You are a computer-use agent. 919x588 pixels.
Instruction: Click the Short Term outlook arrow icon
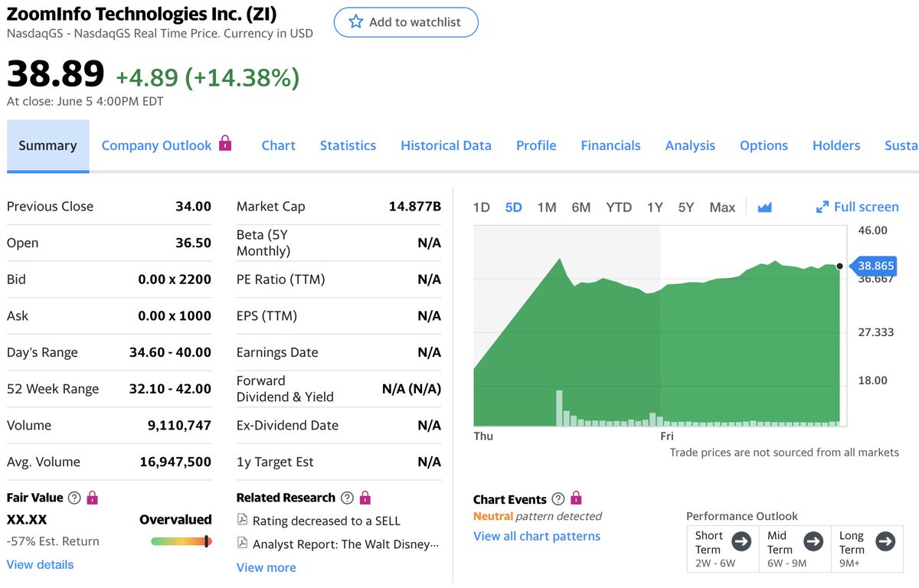[x=741, y=542]
